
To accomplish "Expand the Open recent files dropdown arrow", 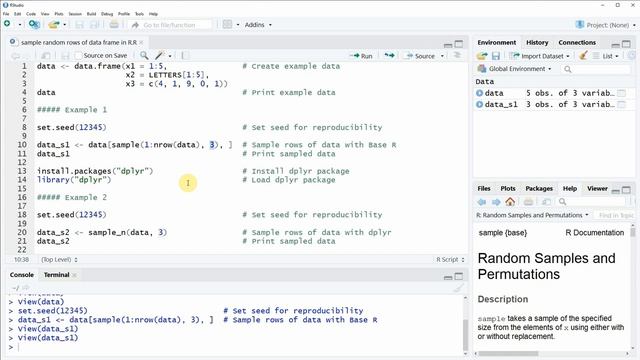I will click(x=64, y=25).
